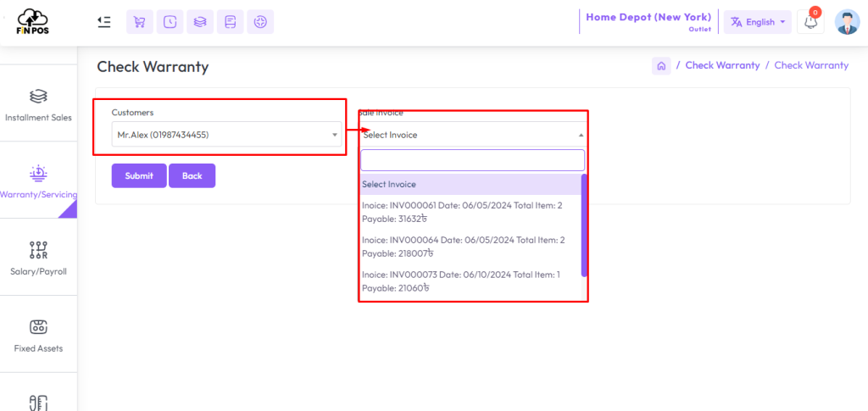Click the Customers dropdown arrow
The image size is (868, 411).
334,135
